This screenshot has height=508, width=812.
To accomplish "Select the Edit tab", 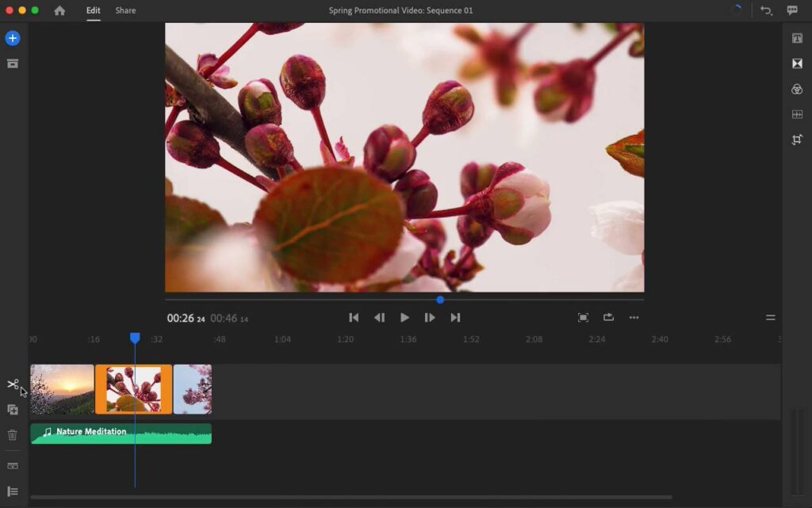I will (x=94, y=10).
